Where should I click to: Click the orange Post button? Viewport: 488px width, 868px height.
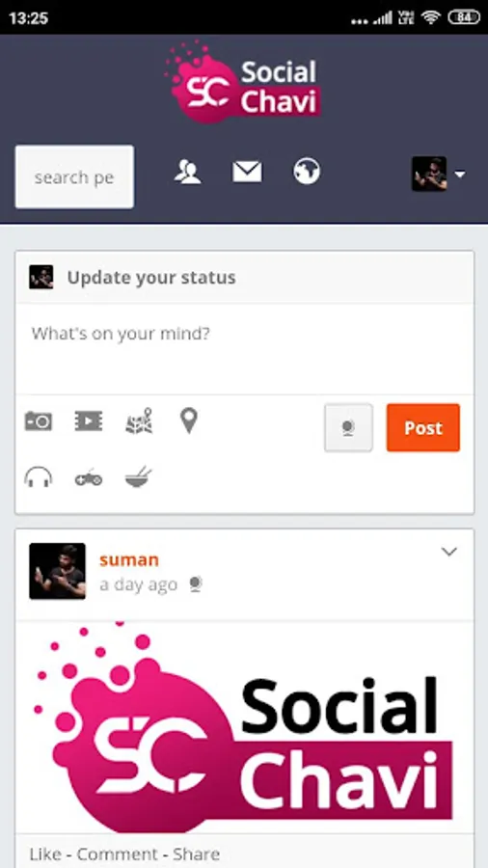tap(423, 427)
